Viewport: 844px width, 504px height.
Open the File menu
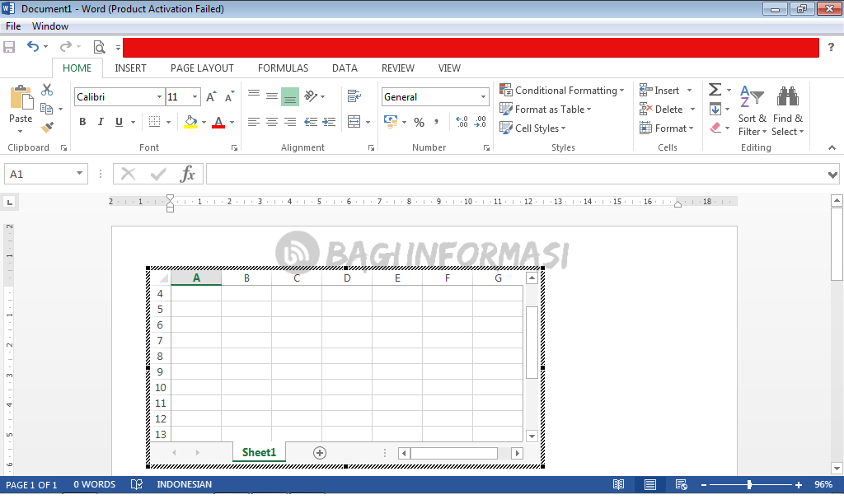13,26
